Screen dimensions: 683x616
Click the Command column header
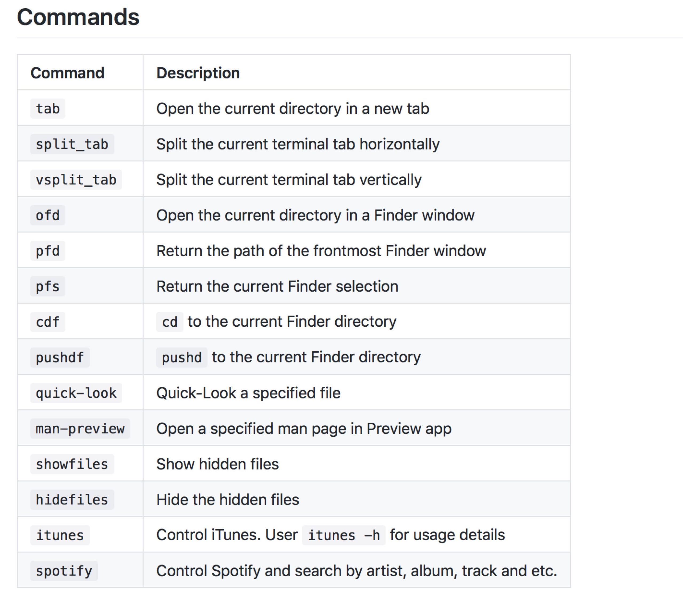(67, 73)
